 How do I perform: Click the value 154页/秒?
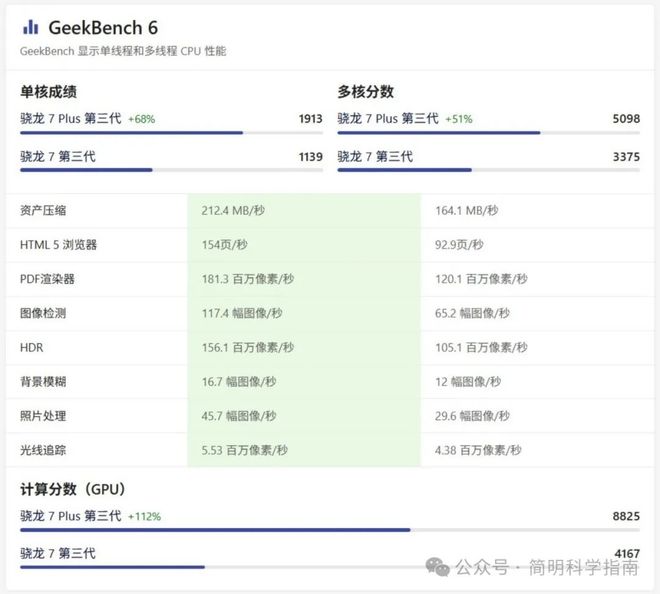225,245
